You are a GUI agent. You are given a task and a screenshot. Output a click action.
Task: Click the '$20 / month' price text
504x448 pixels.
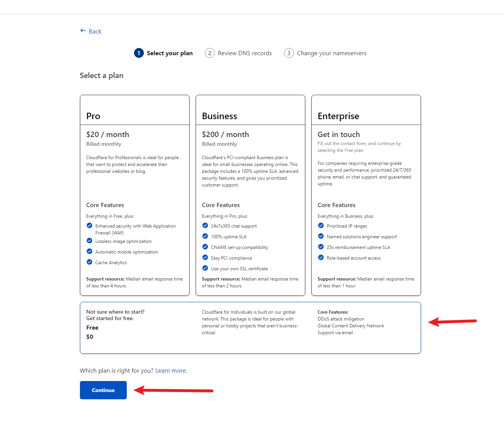(108, 134)
